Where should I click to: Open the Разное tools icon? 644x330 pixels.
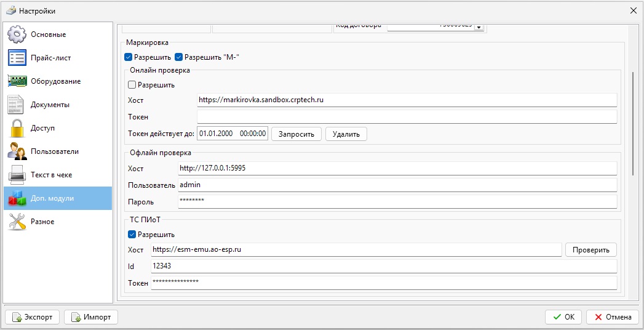17,222
